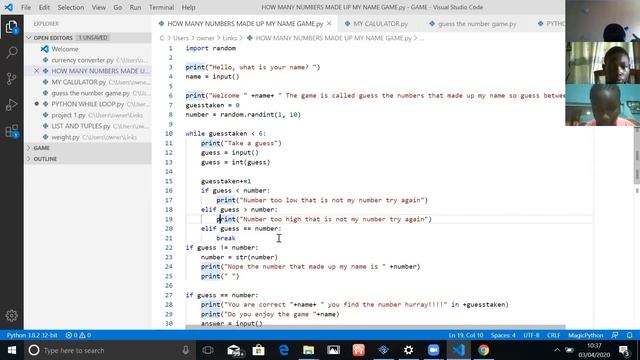Viewport: 640px width, 360px height.
Task: Switch to guess the number game.py tab
Action: (477, 24)
